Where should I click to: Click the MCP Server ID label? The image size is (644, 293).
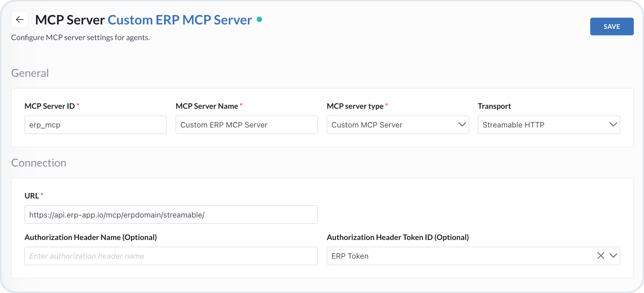point(50,106)
